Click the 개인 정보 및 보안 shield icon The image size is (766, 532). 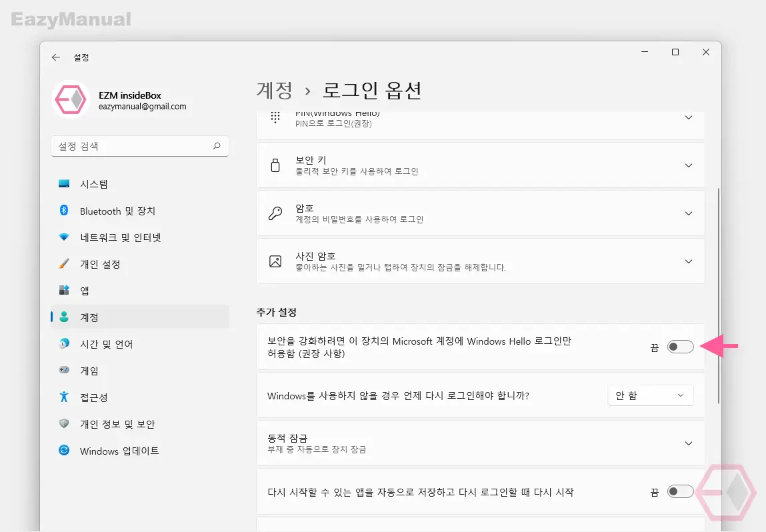tap(64, 423)
